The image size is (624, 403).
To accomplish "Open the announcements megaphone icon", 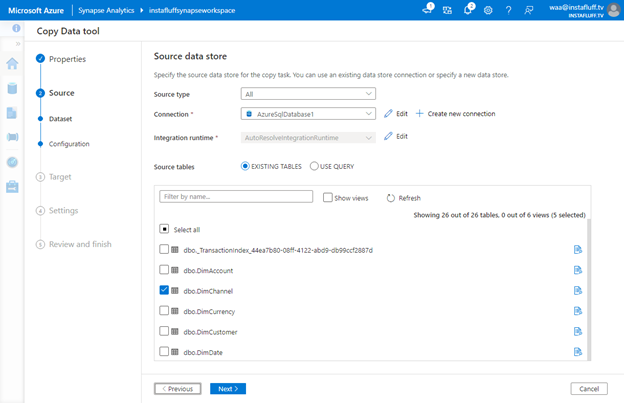I will 428,10.
